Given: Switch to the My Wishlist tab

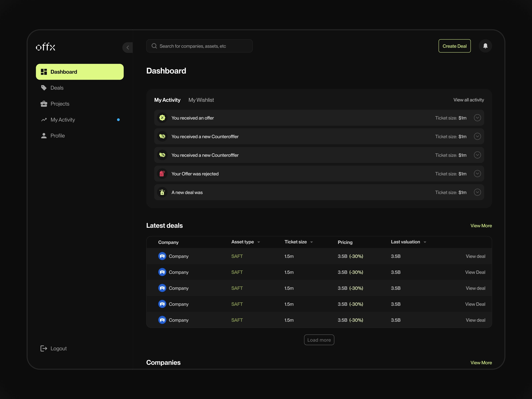Looking at the screenshot, I should [201, 100].
